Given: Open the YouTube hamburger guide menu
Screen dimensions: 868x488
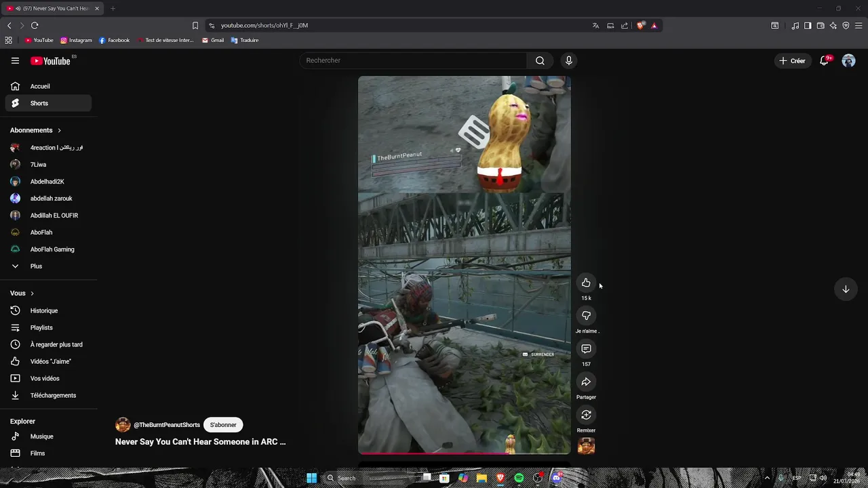Looking at the screenshot, I should [x=15, y=60].
